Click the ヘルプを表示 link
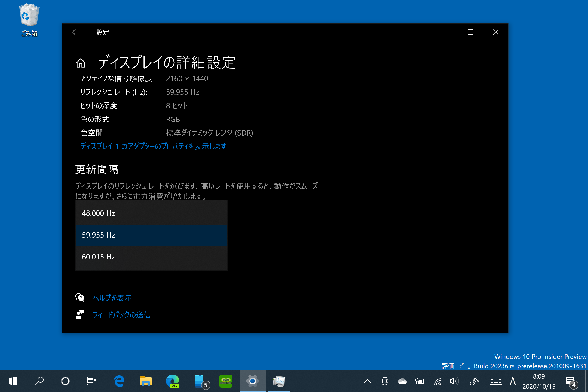The image size is (588, 392). [112, 298]
